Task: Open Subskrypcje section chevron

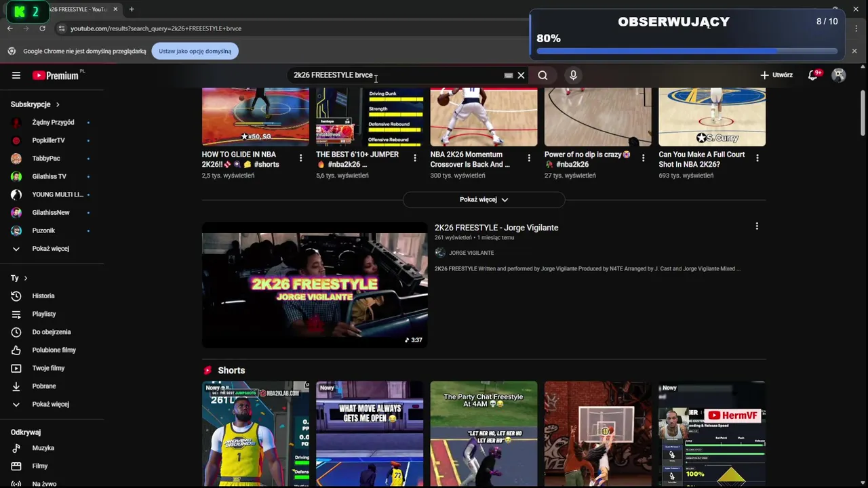Action: click(x=58, y=104)
